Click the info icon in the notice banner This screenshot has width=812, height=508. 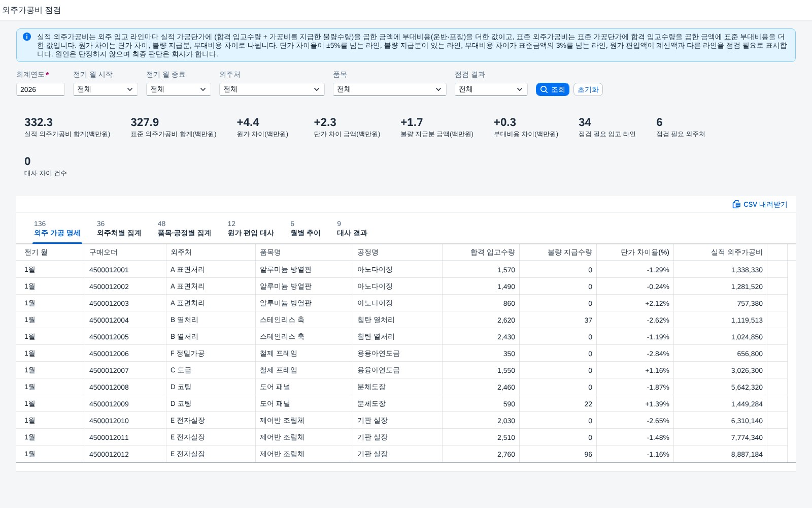coord(27,37)
